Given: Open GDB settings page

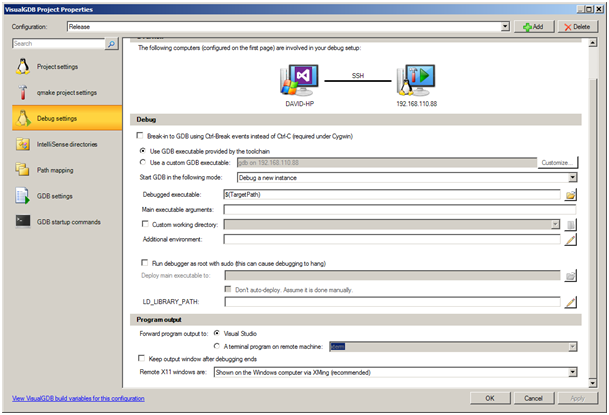Looking at the screenshot, I should [x=67, y=196].
